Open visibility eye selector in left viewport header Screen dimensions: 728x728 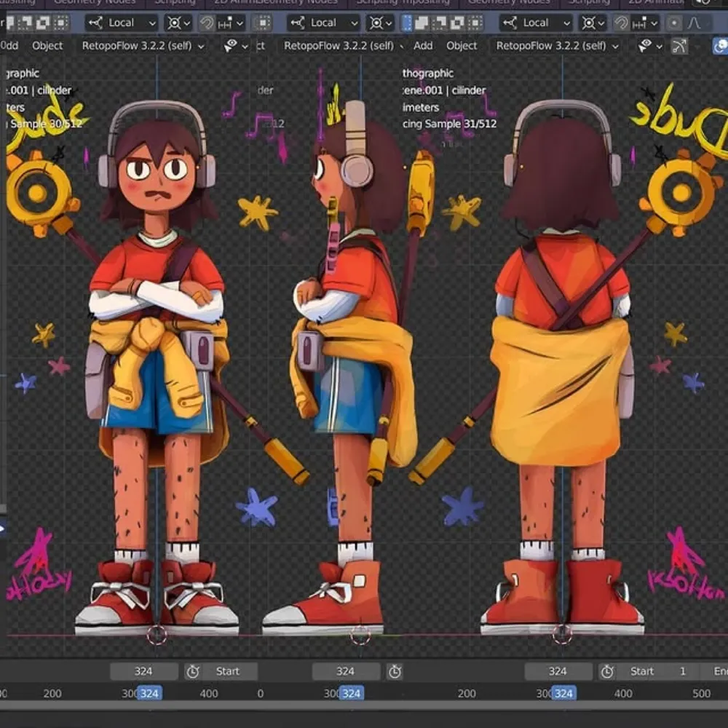coord(236,46)
